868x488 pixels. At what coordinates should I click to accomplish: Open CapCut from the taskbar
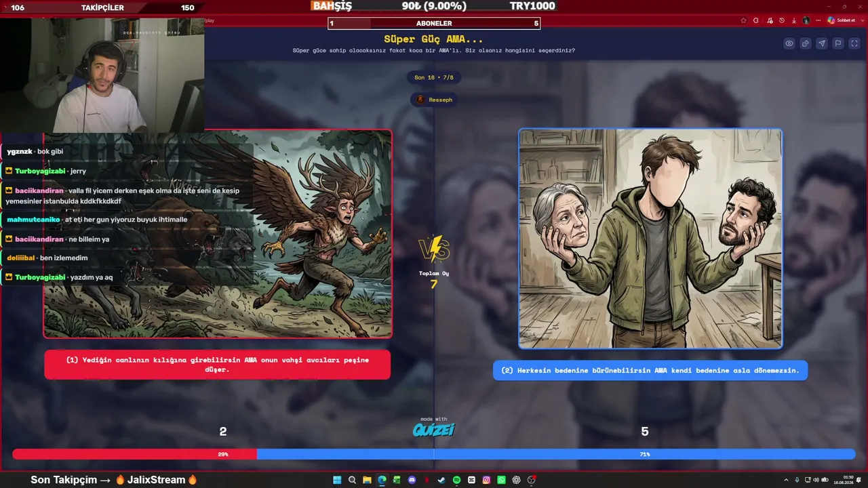471,480
